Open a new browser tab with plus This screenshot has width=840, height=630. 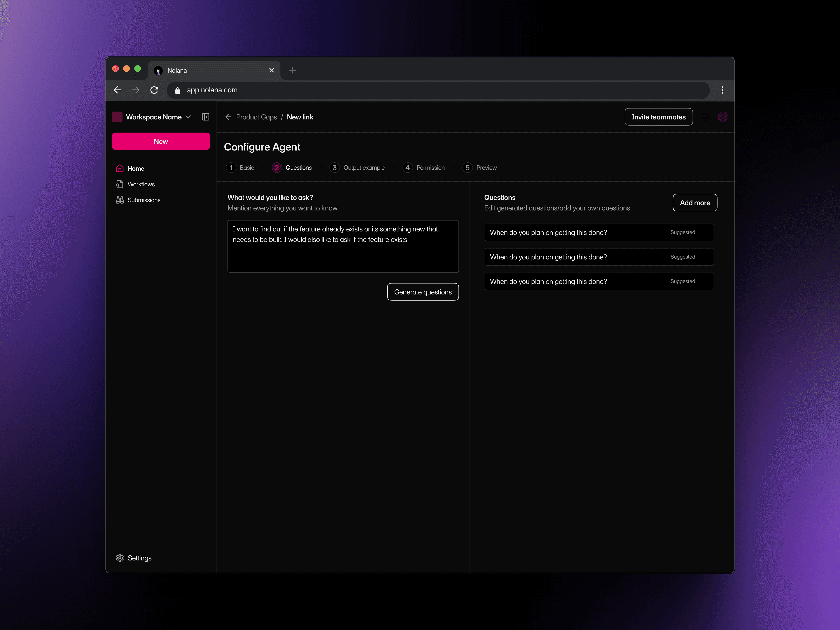tap(292, 70)
